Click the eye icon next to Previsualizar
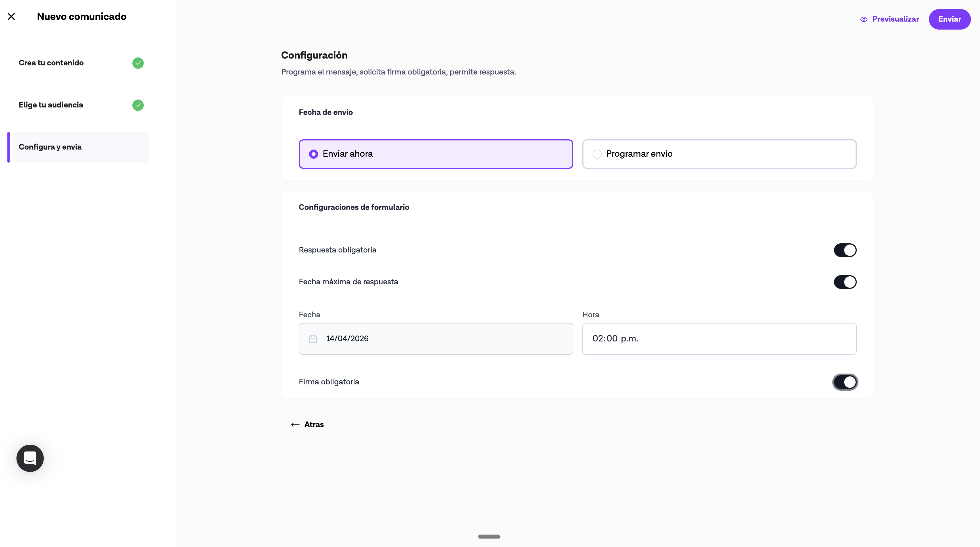Screen dimensions: 980x547 pyautogui.click(x=864, y=19)
